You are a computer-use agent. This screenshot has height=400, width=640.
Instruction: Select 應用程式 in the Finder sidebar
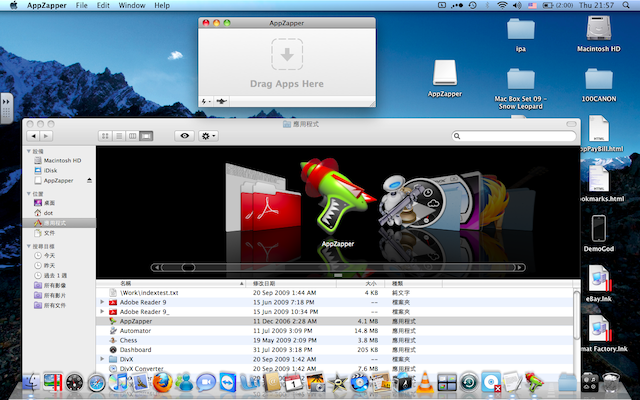coord(59,223)
